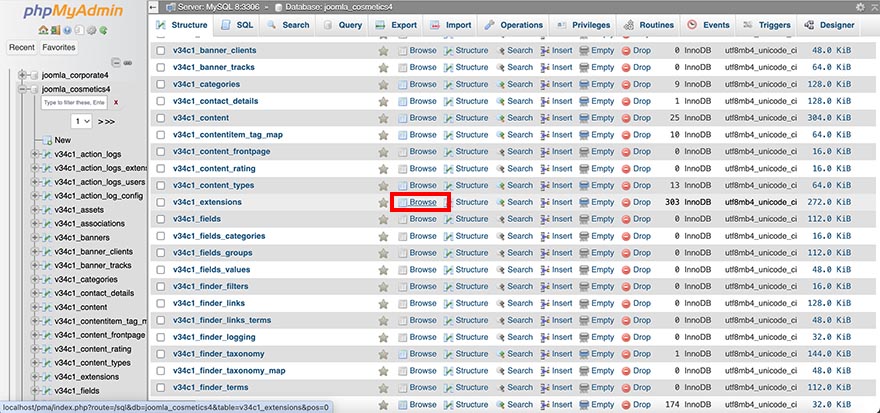Click the Favorites button in sidebar
Screen dimensions: 880x413
click(59, 47)
